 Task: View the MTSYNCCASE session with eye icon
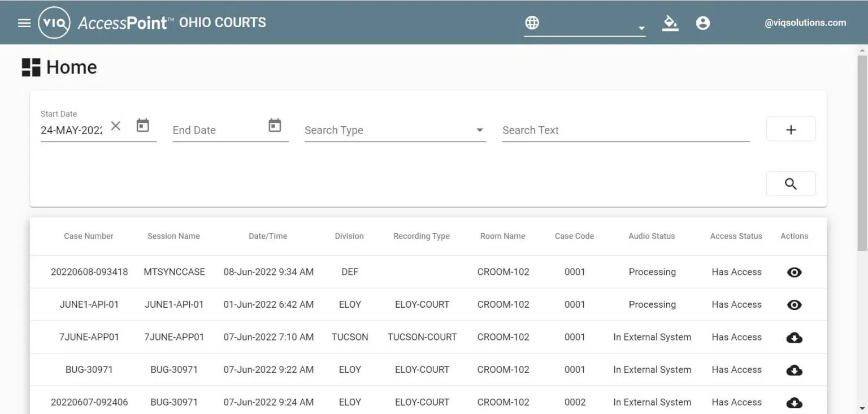click(794, 273)
